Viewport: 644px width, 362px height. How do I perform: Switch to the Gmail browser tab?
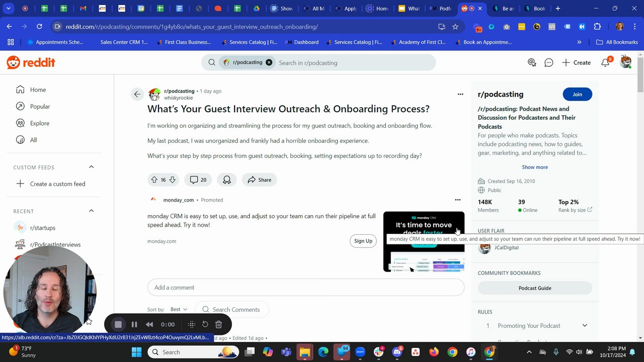pyautogui.click(x=84, y=9)
